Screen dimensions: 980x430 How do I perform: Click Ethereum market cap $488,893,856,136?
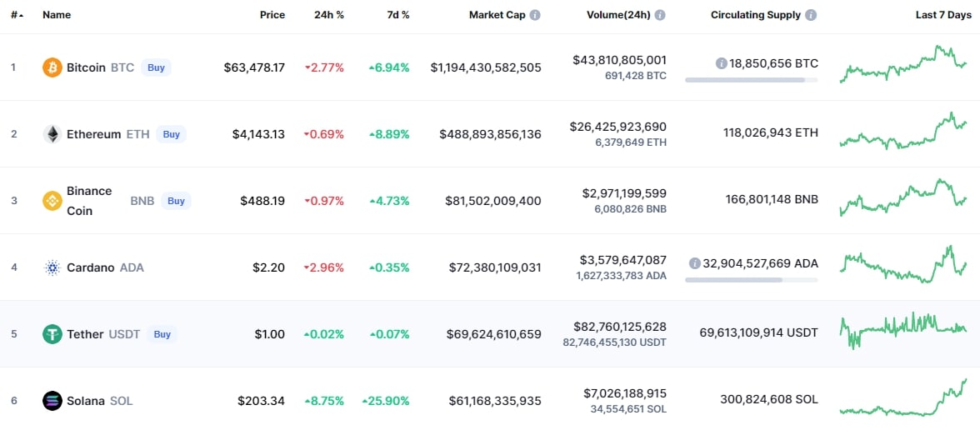(x=491, y=133)
